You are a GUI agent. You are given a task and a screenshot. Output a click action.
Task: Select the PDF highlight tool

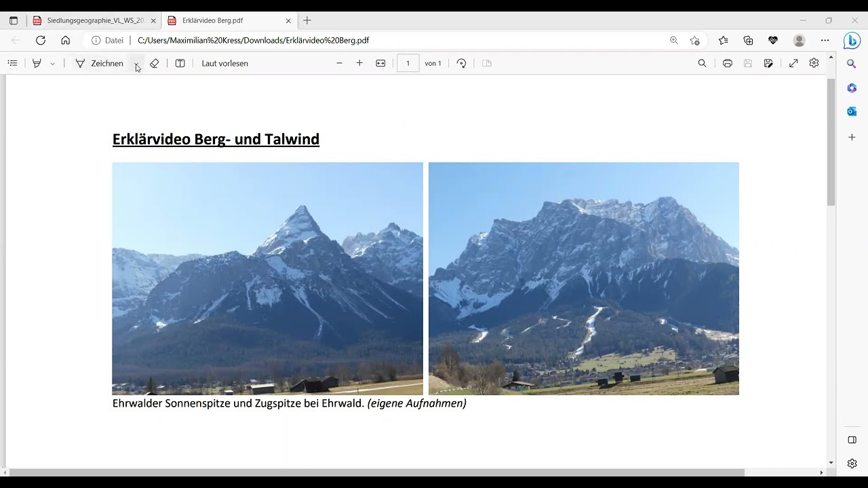coord(37,63)
